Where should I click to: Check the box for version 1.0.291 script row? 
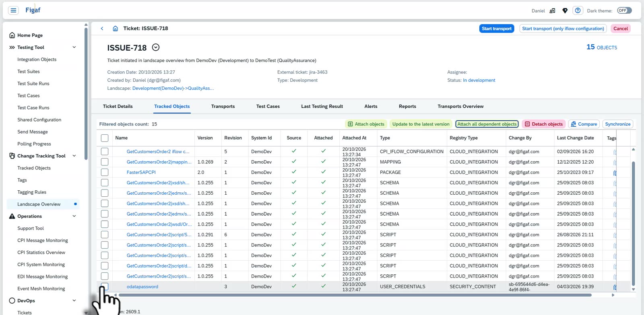105,235
